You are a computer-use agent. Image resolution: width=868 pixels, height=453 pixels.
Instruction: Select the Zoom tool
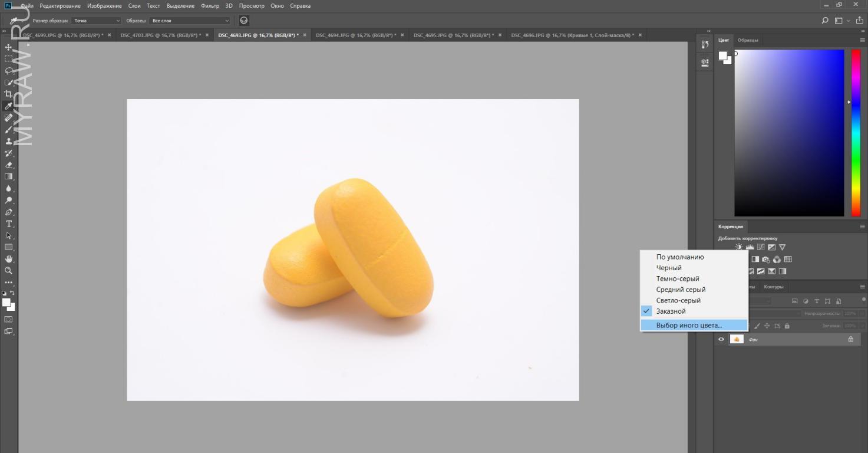(x=8, y=271)
